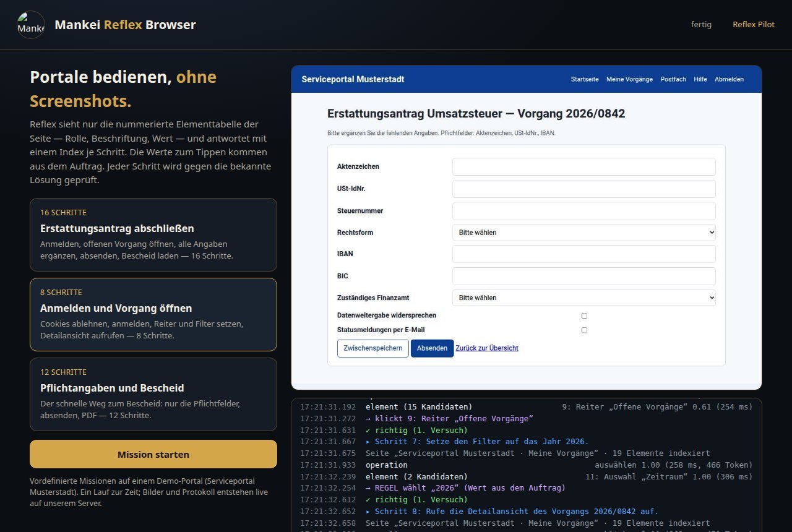This screenshot has height=532, width=792.
Task: Open the Reflex Pilot link
Action: click(x=754, y=25)
